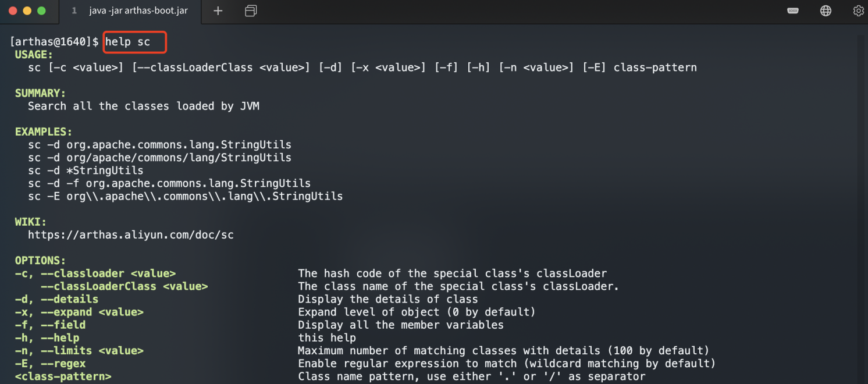The image size is (868, 384).
Task: Click the 'sc -d *StringUtils' example line
Action: 86,170
